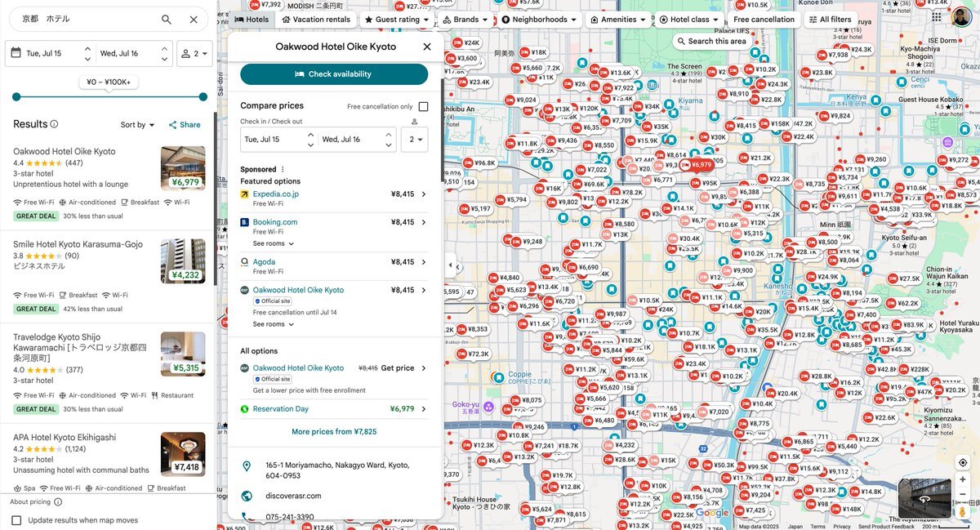Open the compare prices guests dropdown
The width and height of the screenshot is (980, 530).
click(x=415, y=140)
